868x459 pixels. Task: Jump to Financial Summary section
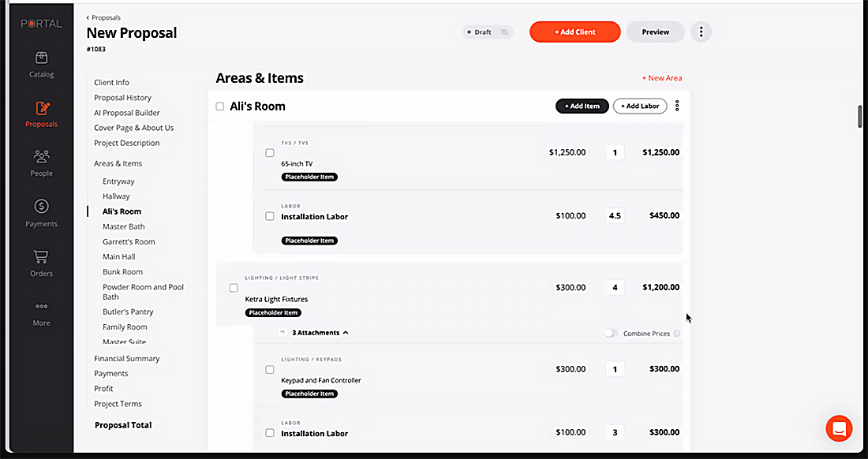(x=127, y=358)
